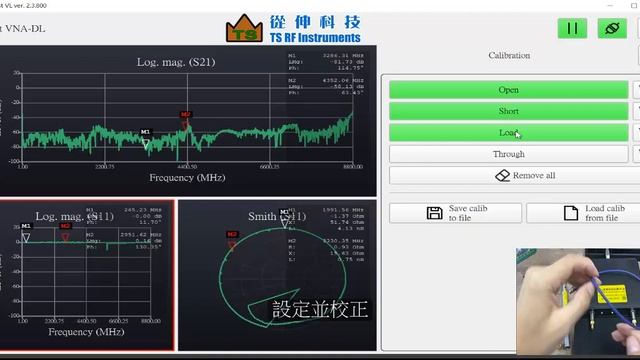Click the VNA-DL title text
The height and width of the screenshot is (360, 640).
[x=23, y=29]
